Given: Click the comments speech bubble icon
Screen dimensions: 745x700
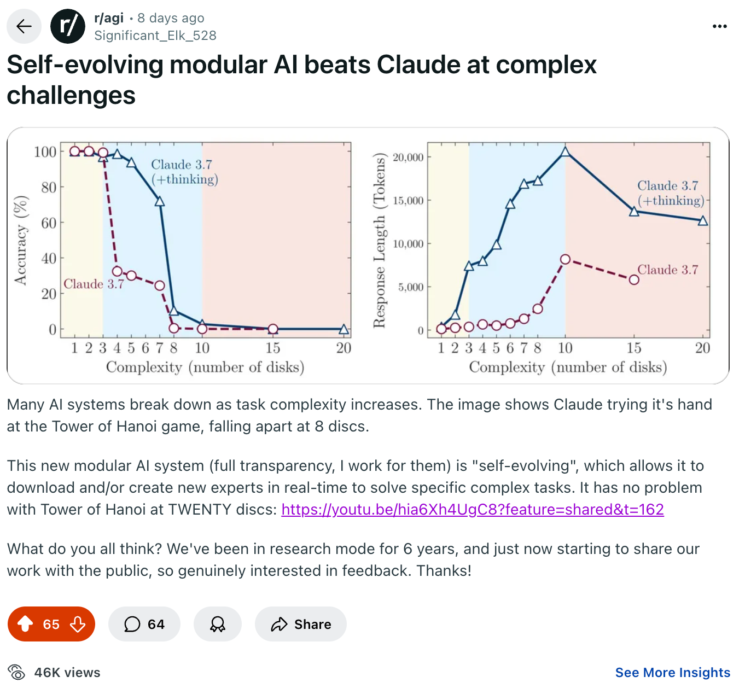Looking at the screenshot, I should [x=133, y=624].
